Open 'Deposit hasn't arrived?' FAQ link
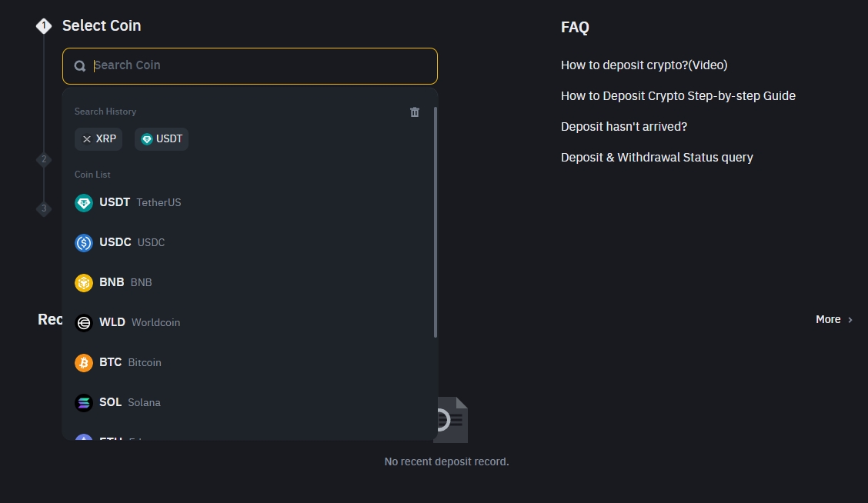The height and width of the screenshot is (503, 868). pos(624,127)
